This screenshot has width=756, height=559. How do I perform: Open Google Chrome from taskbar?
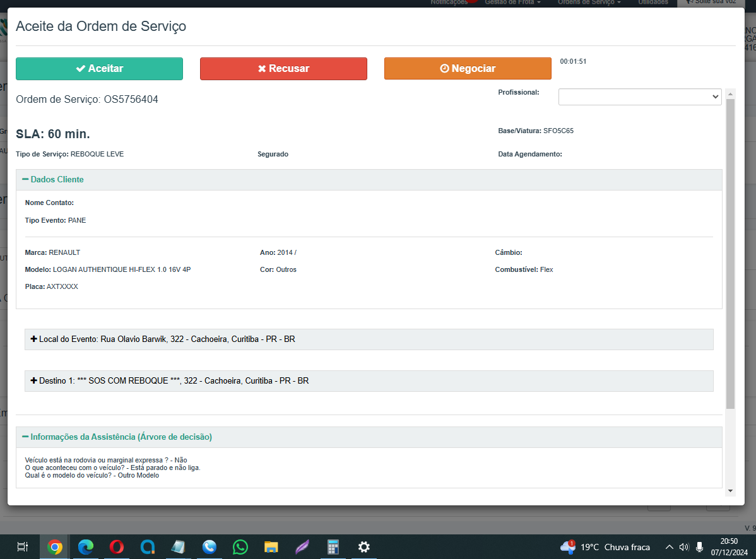[54, 547]
